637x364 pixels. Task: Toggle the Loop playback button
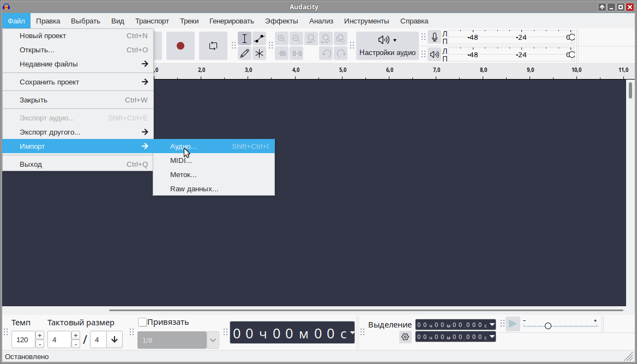tap(213, 46)
